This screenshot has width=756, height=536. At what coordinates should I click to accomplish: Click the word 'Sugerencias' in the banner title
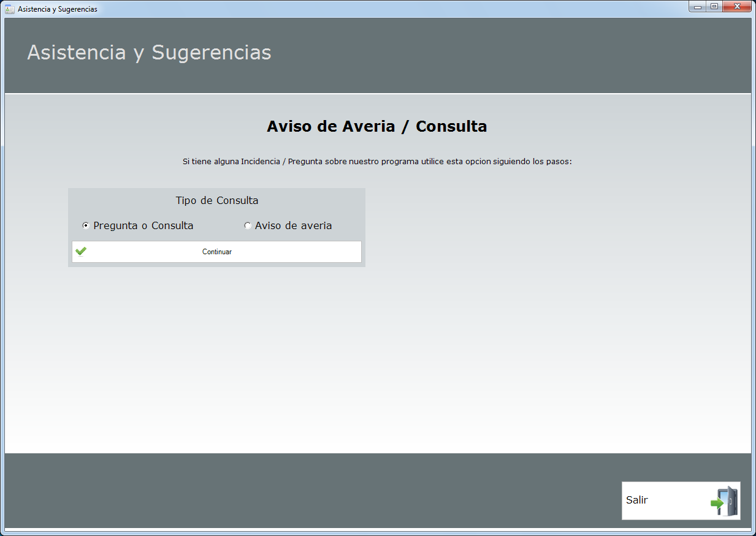click(x=211, y=53)
